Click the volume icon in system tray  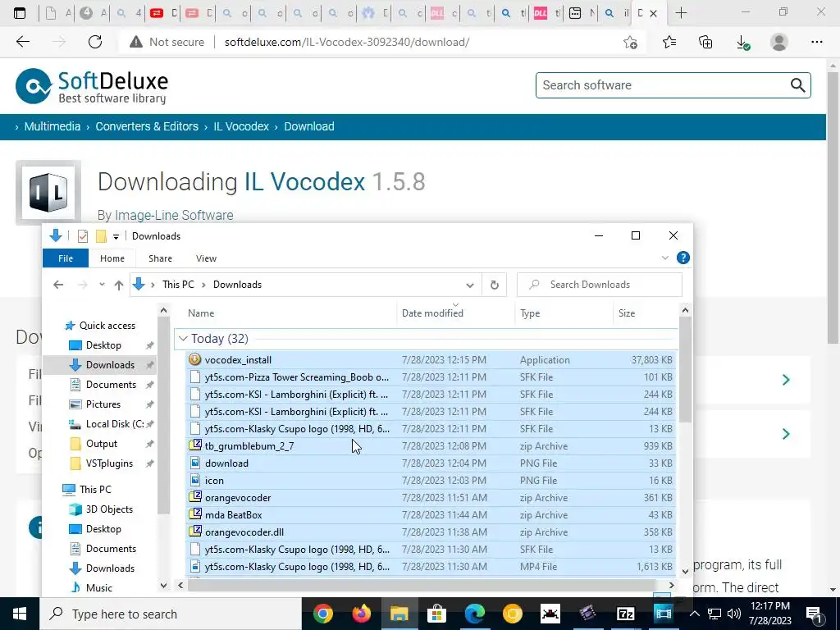(734, 614)
